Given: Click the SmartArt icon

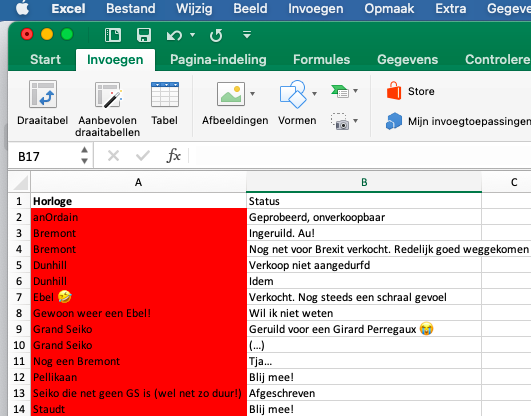Looking at the screenshot, I should click(340, 91).
